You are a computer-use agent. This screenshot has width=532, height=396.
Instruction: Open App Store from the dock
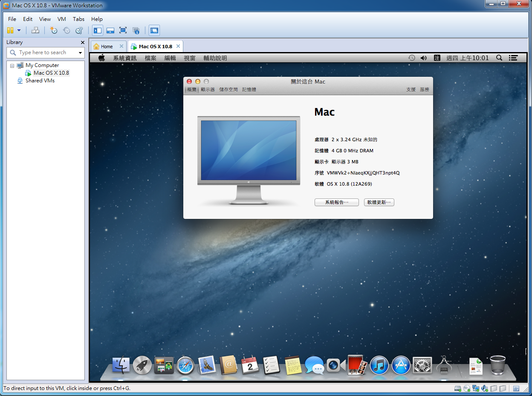(401, 365)
